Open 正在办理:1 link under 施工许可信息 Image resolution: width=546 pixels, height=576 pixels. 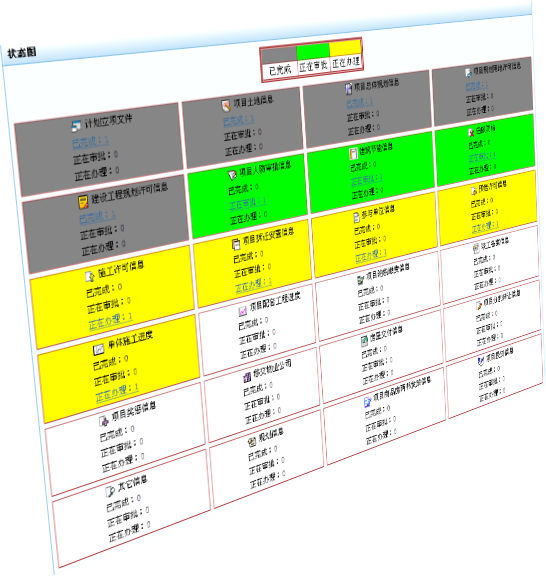111,321
